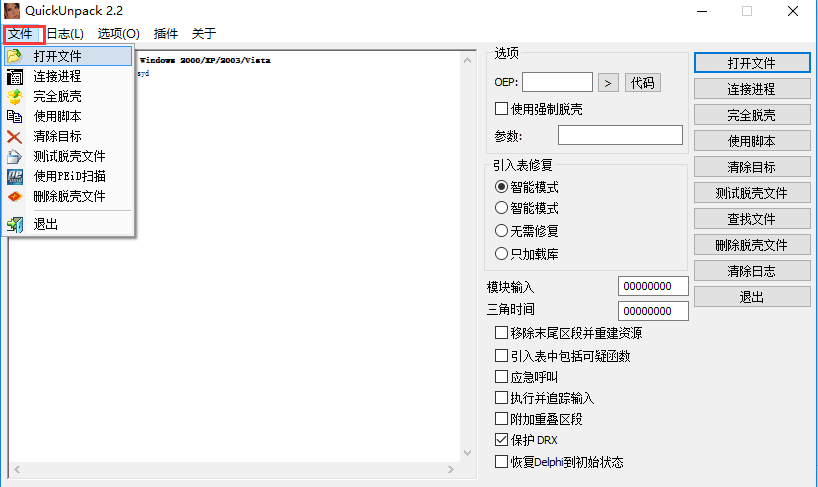Open the 日志(L) menu

tap(65, 34)
